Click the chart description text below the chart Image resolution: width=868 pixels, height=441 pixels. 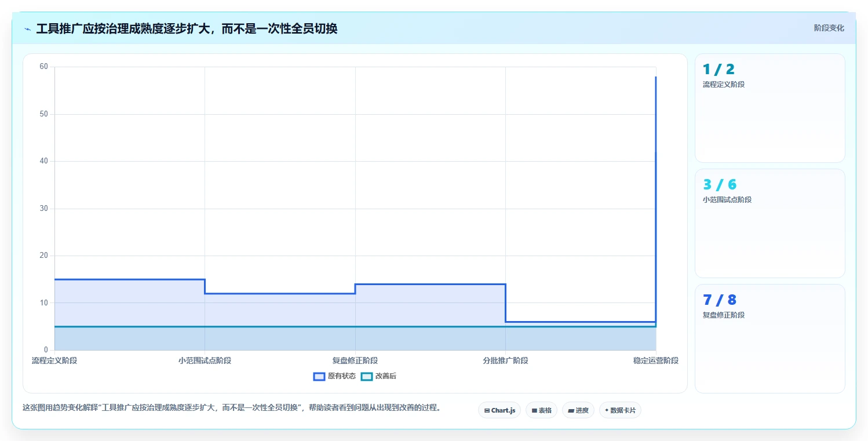tap(232, 407)
